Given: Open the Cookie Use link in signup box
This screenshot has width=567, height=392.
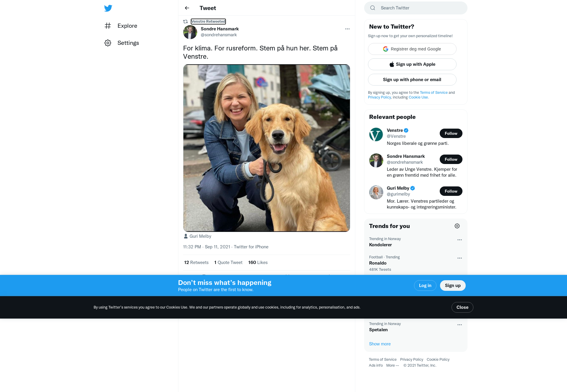Looking at the screenshot, I should pos(418,97).
